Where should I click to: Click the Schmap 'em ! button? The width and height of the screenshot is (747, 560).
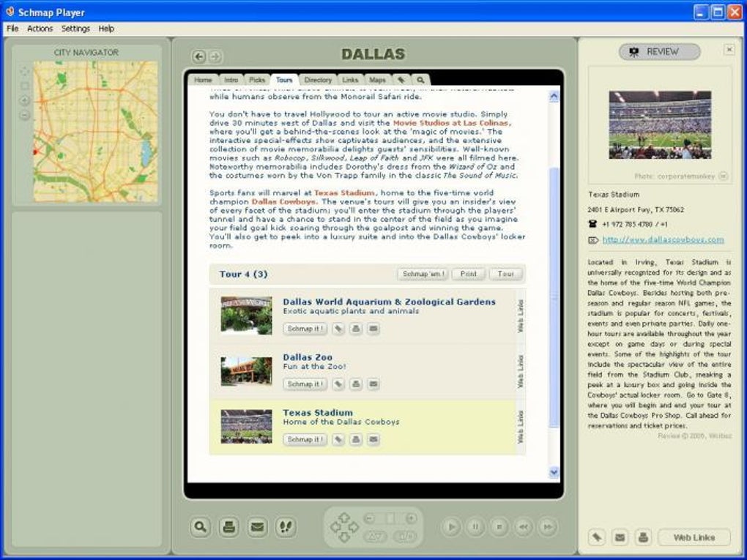[423, 274]
